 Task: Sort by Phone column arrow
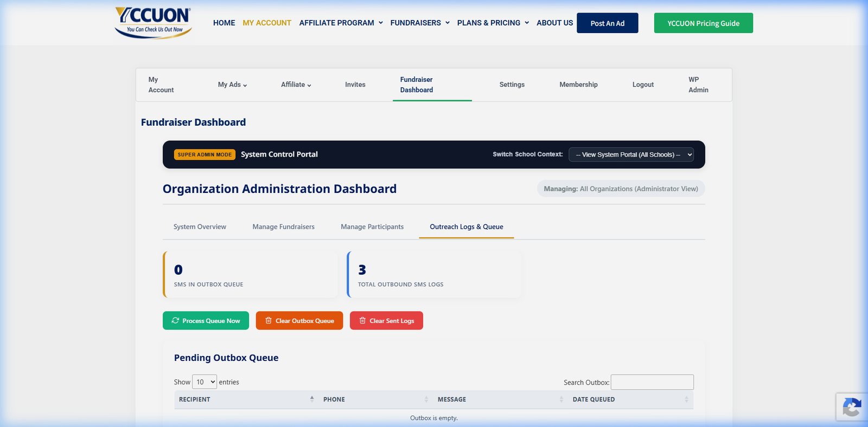(x=426, y=399)
